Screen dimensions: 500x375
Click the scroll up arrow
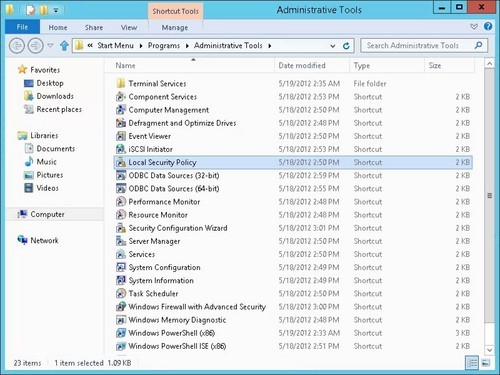tap(489, 63)
